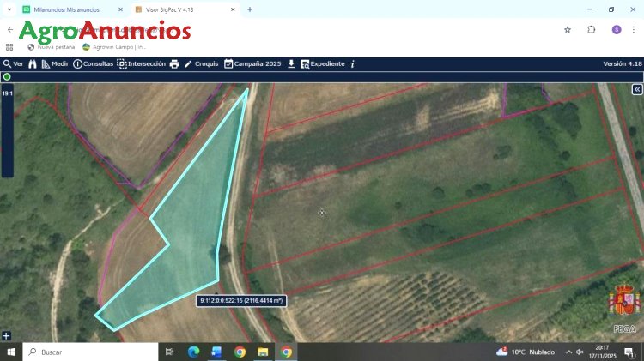Open the Expediente tool
The height and width of the screenshot is (361, 644).
pos(322,64)
